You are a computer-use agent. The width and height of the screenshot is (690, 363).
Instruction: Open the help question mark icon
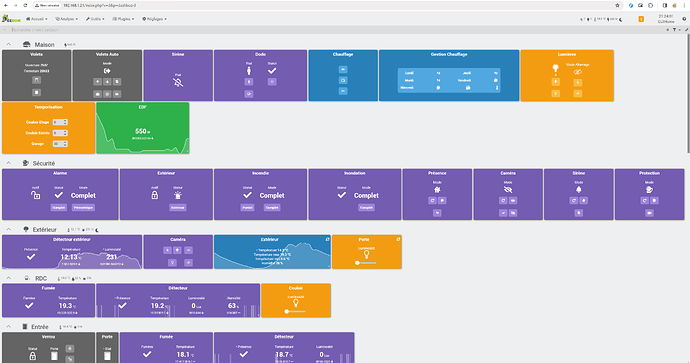[684, 19]
